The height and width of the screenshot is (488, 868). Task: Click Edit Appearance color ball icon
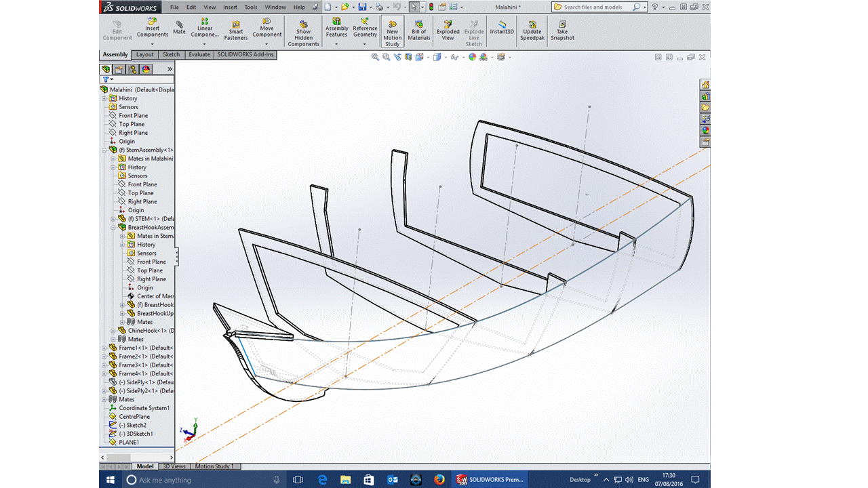[x=473, y=58]
